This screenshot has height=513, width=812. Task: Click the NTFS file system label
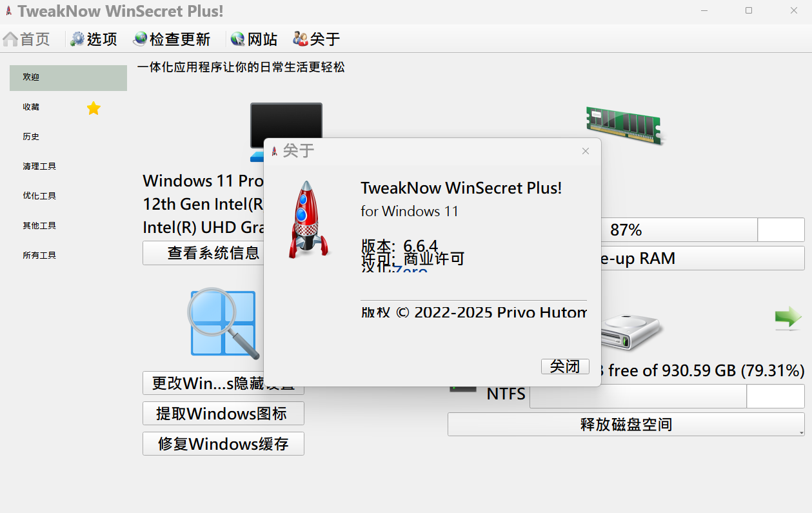pos(506,394)
